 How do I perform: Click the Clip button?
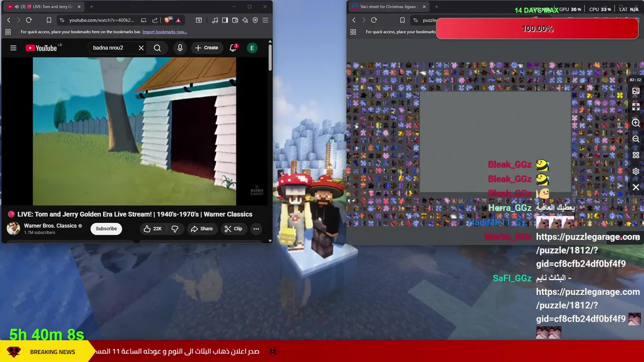tap(233, 229)
